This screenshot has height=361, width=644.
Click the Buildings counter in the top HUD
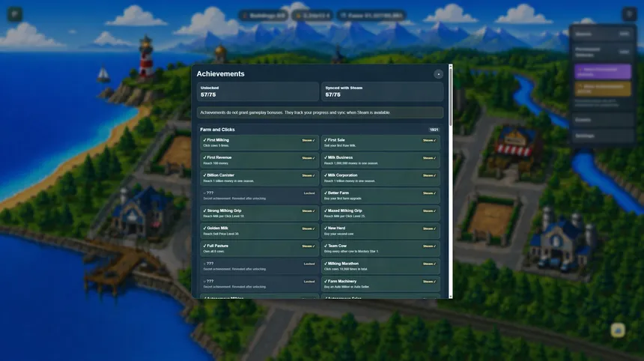click(264, 16)
